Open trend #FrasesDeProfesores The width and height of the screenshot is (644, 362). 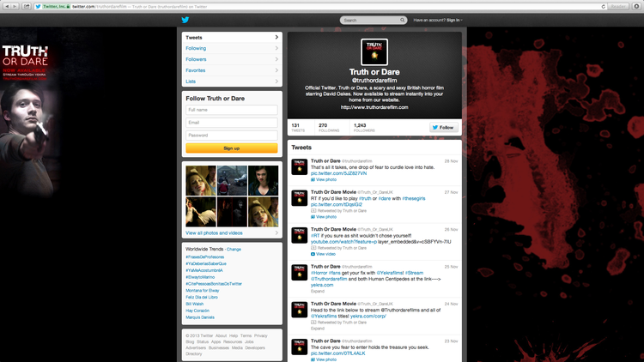(x=205, y=257)
